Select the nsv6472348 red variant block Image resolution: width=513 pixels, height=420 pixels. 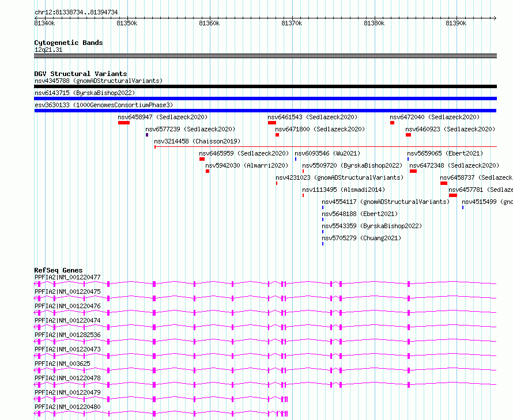[x=413, y=171]
